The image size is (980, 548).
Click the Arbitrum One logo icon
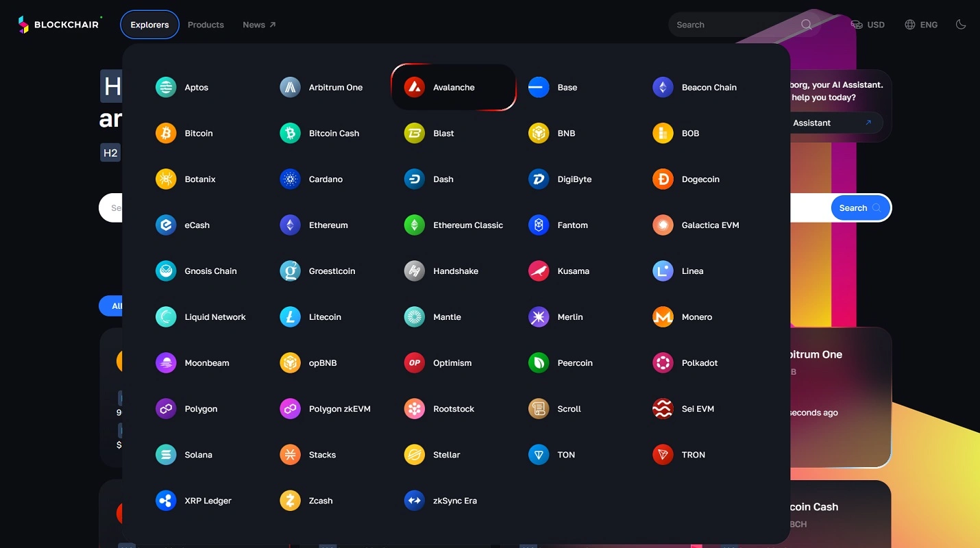(290, 87)
